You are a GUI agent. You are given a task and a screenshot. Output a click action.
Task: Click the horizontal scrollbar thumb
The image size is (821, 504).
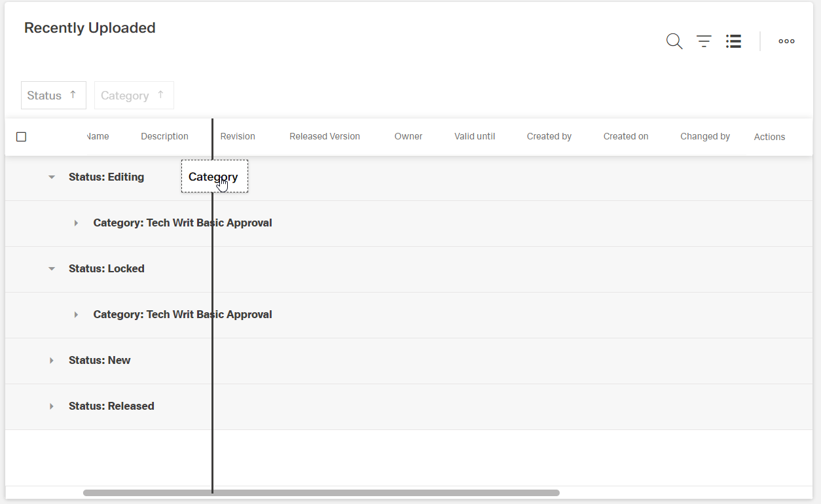point(321,493)
